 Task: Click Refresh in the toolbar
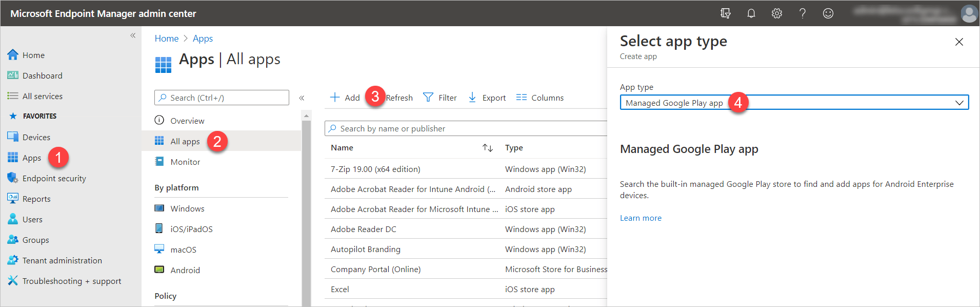[x=399, y=98]
